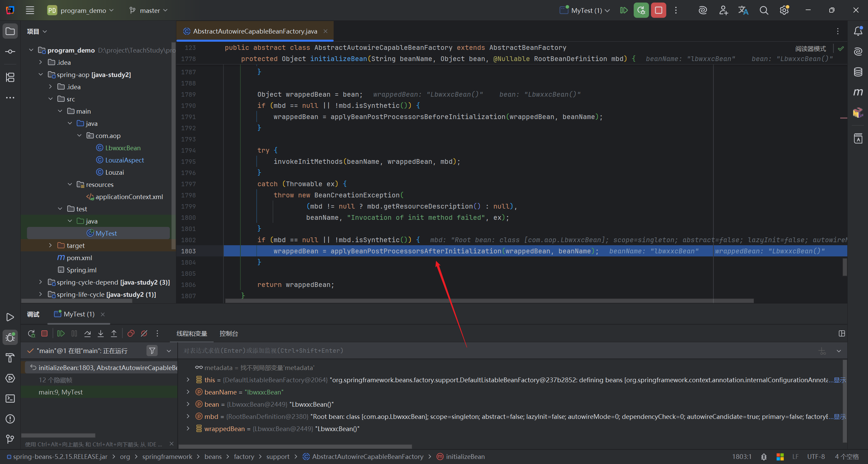Toggle the Reader Mode label in editor
Image resolution: width=868 pixels, height=464 pixels.
click(810, 49)
